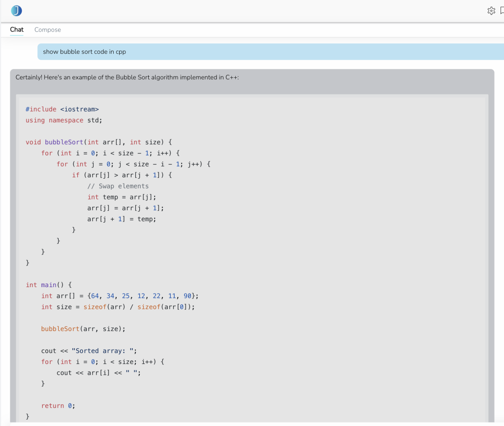Image resolution: width=504 pixels, height=426 pixels.
Task: Click the 'int main()' line
Action: (x=49, y=285)
